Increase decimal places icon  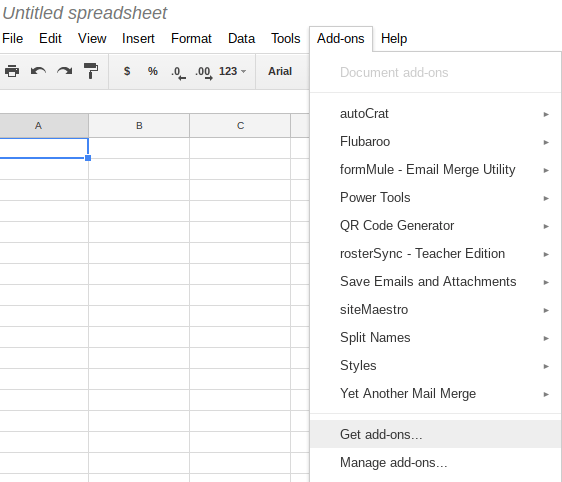point(204,72)
